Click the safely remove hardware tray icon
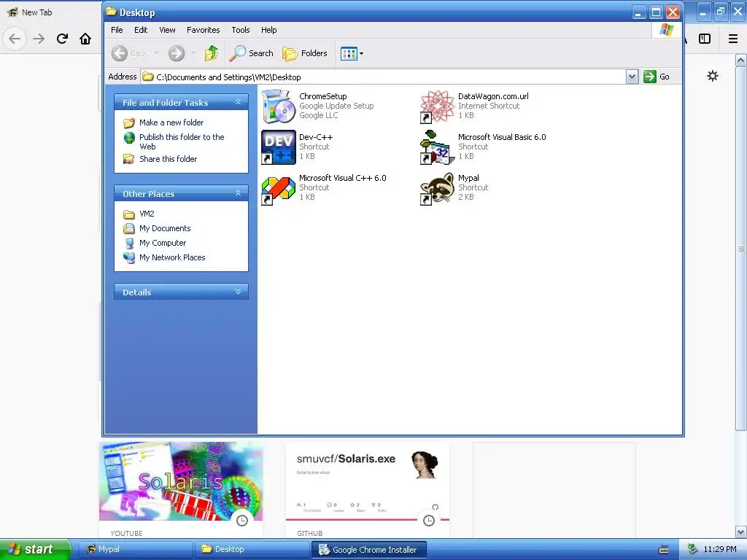Viewport: 747px width, 560px height. click(x=692, y=549)
